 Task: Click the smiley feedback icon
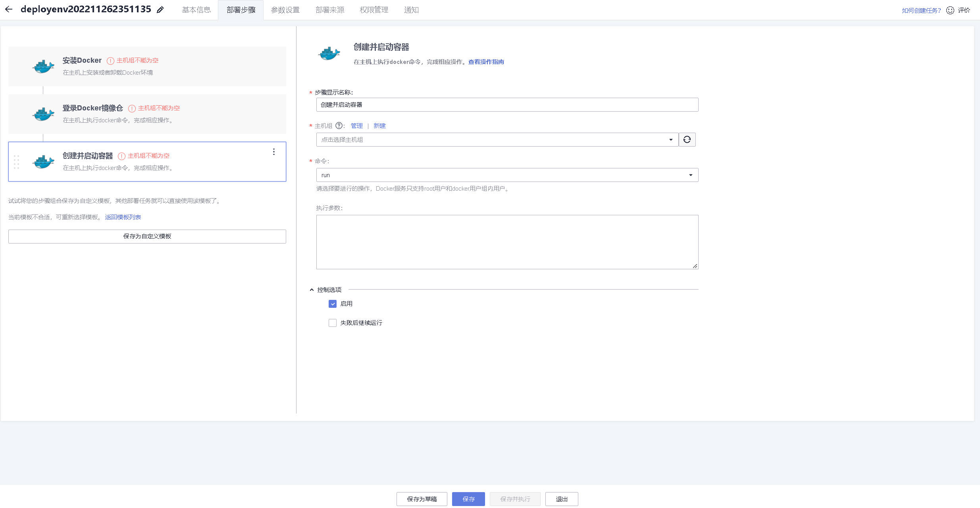(x=950, y=10)
